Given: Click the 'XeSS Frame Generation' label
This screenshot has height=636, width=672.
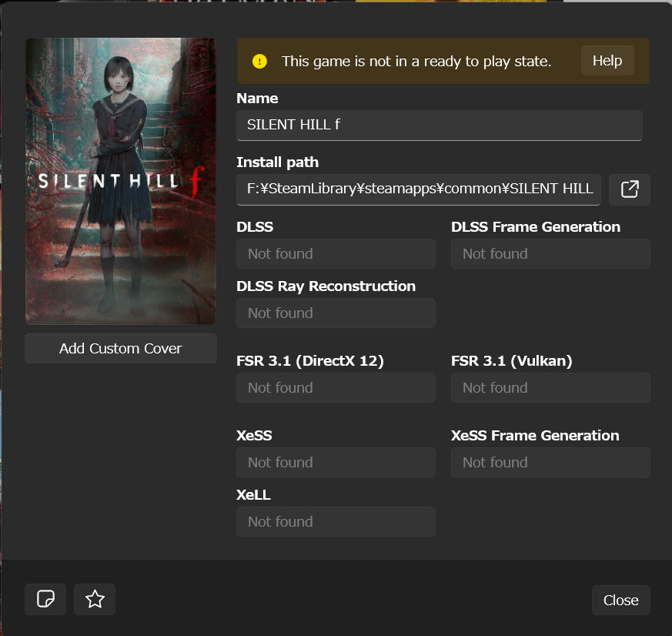Looking at the screenshot, I should [535, 436].
